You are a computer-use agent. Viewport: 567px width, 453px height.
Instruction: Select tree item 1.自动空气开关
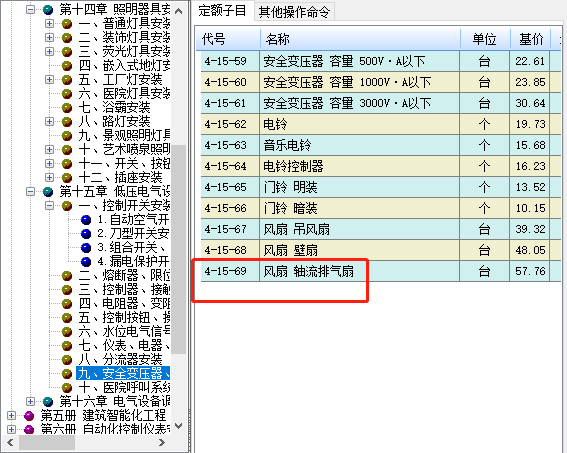(x=133, y=220)
